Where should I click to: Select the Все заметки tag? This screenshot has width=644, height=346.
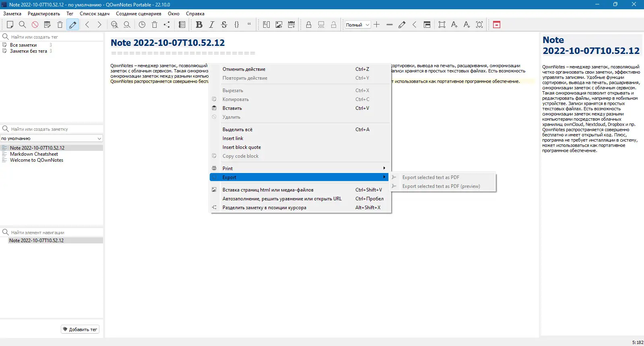[x=23, y=45]
